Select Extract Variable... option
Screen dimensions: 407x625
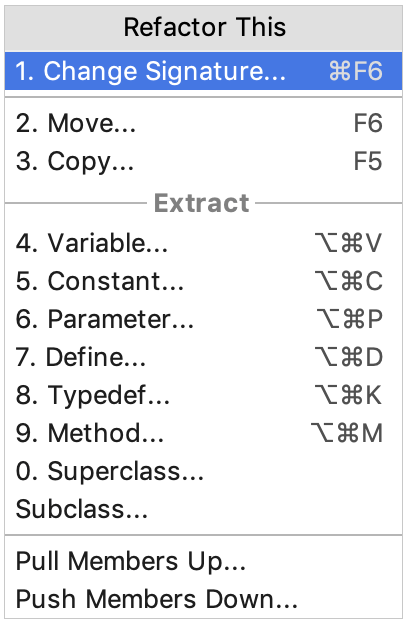click(x=203, y=243)
